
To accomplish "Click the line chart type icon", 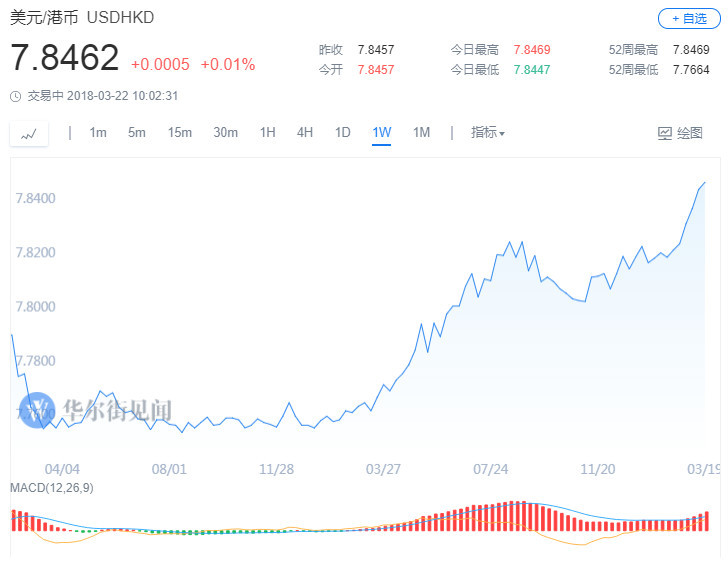I will 29,133.
